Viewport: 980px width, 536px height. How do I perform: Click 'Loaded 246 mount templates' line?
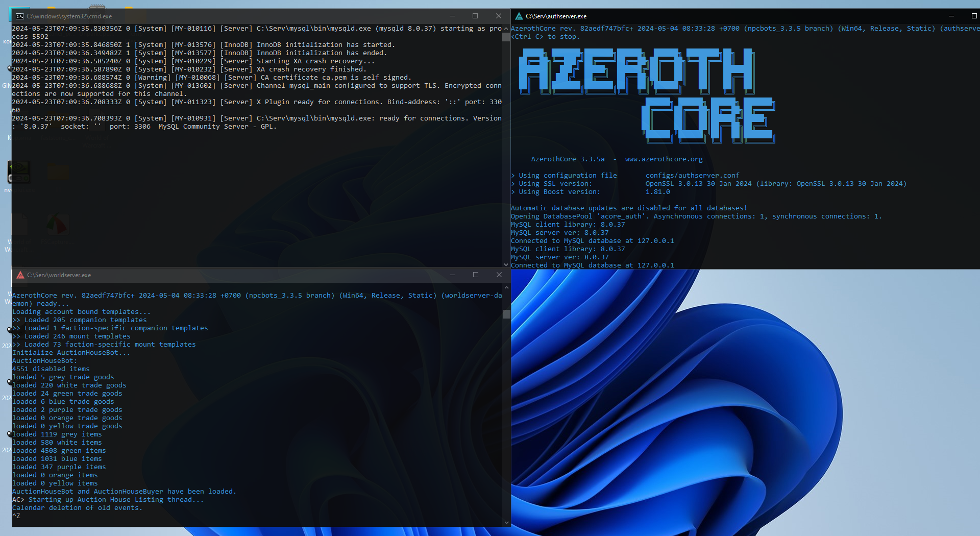pos(71,336)
